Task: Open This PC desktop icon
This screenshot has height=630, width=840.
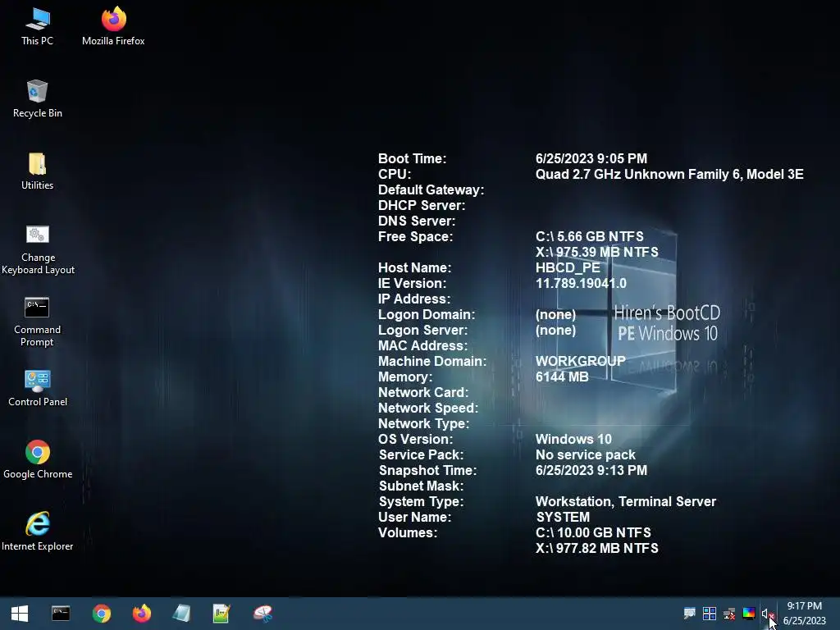Action: (38, 27)
